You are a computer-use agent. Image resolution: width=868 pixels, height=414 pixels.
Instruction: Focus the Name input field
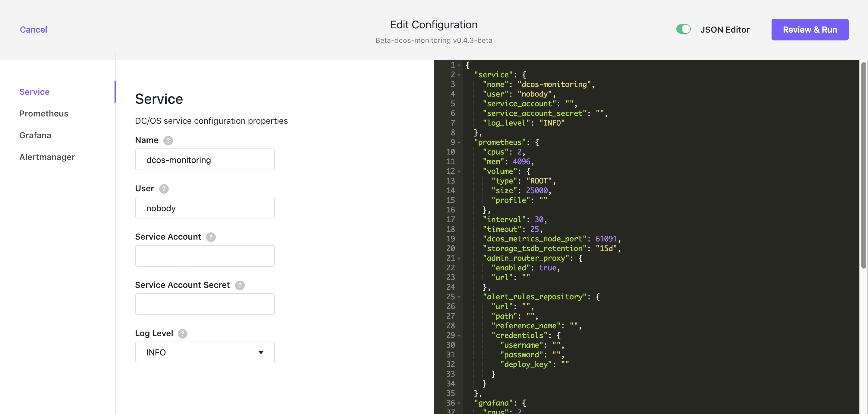[x=205, y=159]
